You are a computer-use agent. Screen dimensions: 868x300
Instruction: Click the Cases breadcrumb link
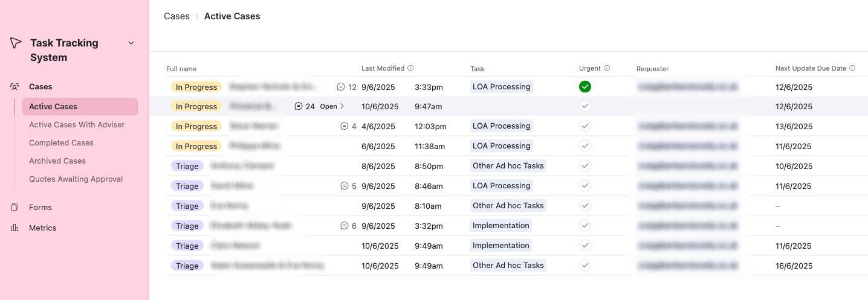pyautogui.click(x=177, y=16)
